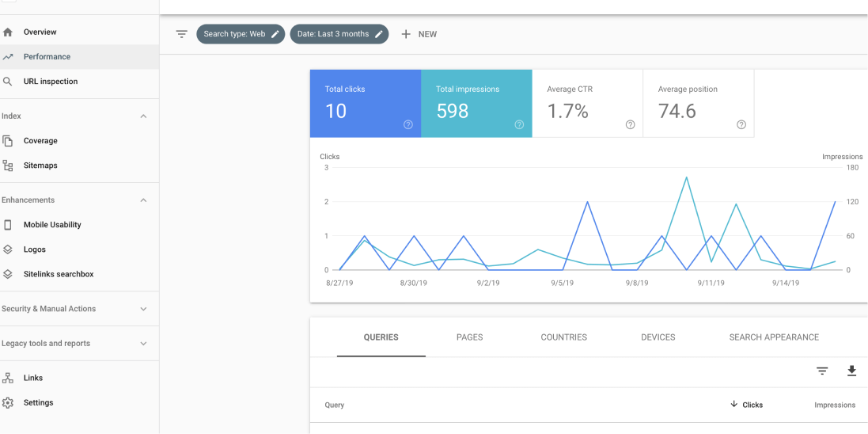Collapse the Enhancements section
Screen dimensions: 868x434
[143, 200]
